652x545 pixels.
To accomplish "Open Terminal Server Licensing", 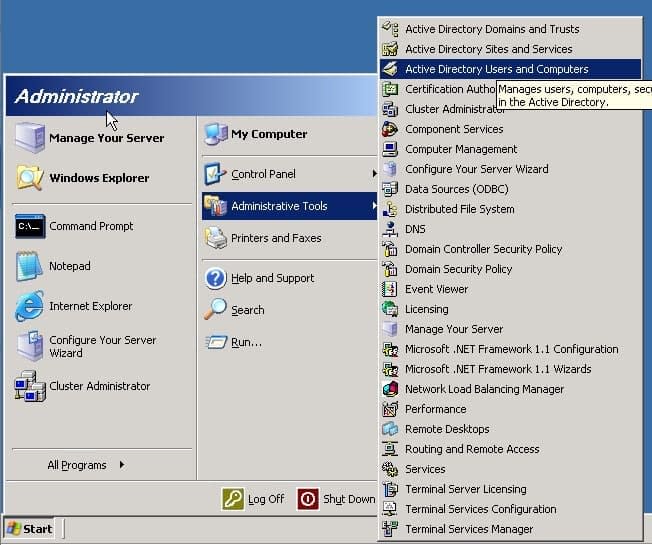I will pyautogui.click(x=510, y=489).
